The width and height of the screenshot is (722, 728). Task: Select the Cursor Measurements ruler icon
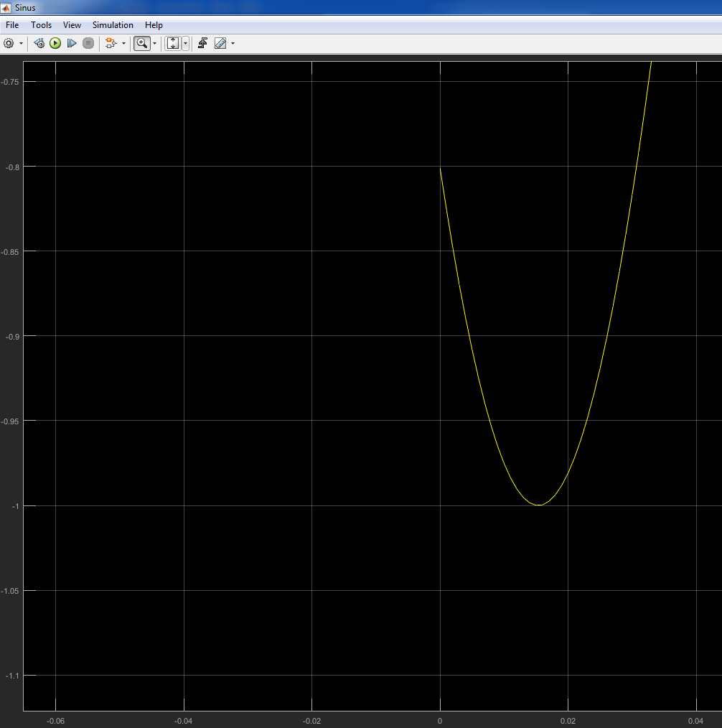220,43
